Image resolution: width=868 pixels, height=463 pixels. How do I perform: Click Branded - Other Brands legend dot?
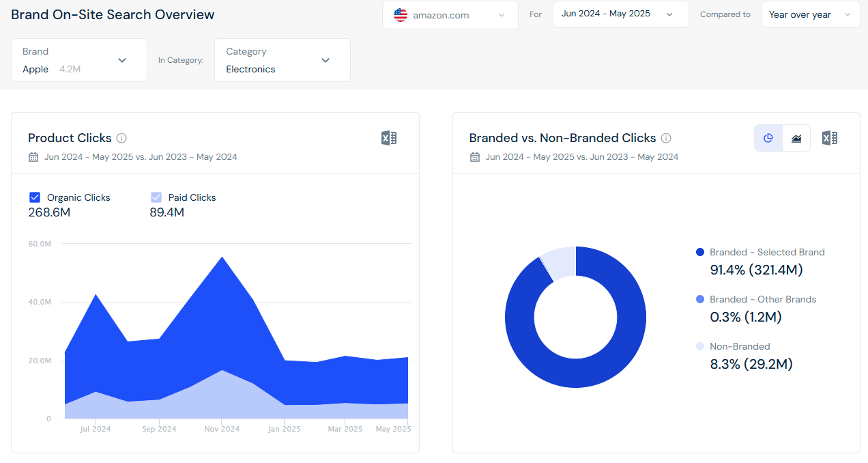coord(700,299)
